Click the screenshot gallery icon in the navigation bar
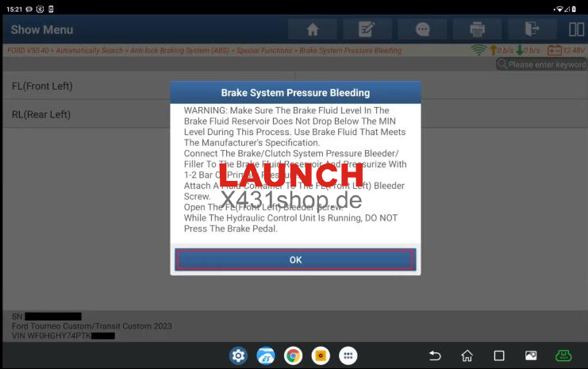588x369 pixels. [531, 356]
